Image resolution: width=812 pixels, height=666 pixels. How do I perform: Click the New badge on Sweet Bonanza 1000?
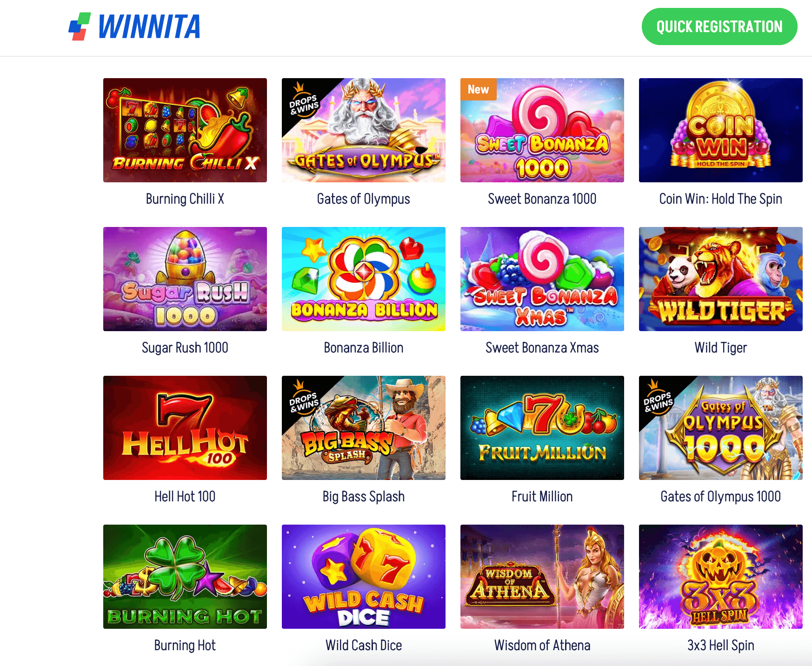[x=478, y=89]
